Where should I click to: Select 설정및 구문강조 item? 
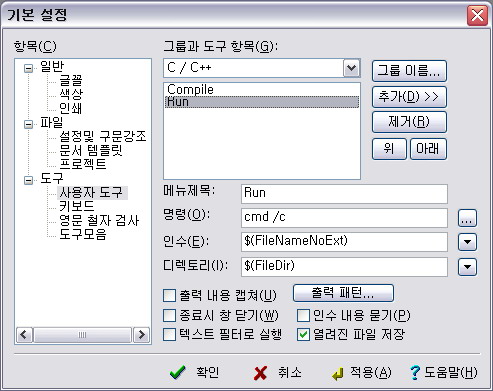point(103,136)
